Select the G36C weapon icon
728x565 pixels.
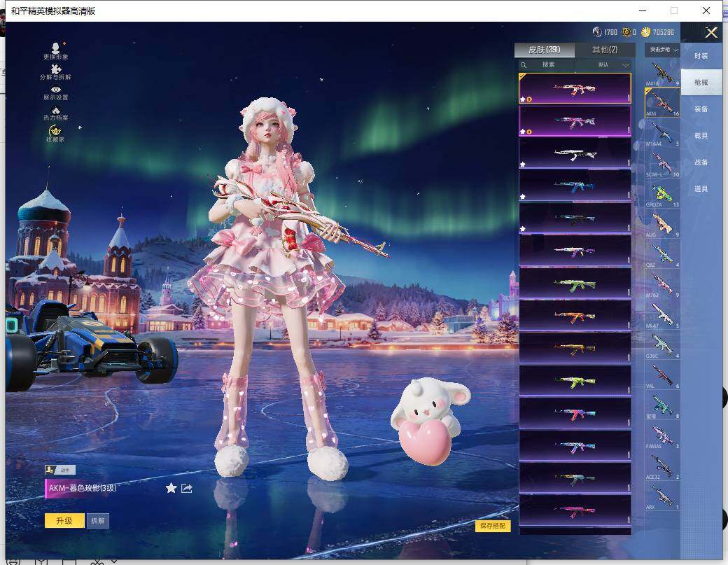[x=662, y=344]
